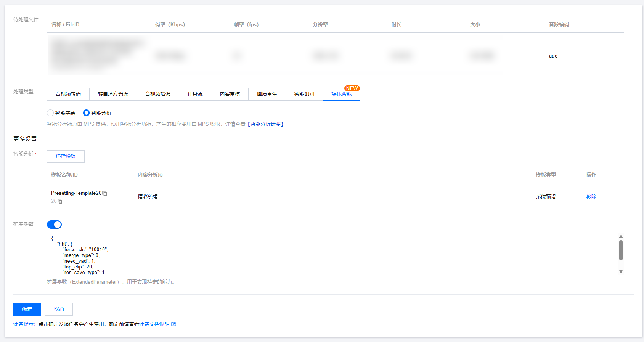Open the 画质重生 tab
644x342 pixels.
coord(267,94)
